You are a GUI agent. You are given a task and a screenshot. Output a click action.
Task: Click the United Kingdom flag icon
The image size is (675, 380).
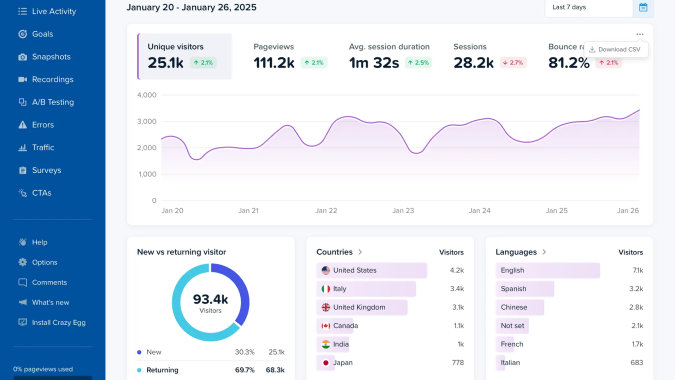point(326,307)
